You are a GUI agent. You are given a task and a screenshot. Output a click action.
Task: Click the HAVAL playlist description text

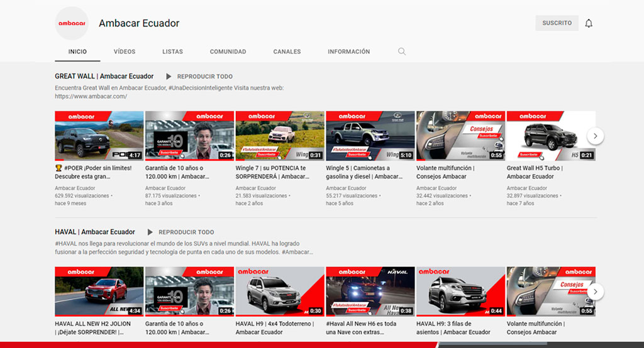(x=184, y=248)
